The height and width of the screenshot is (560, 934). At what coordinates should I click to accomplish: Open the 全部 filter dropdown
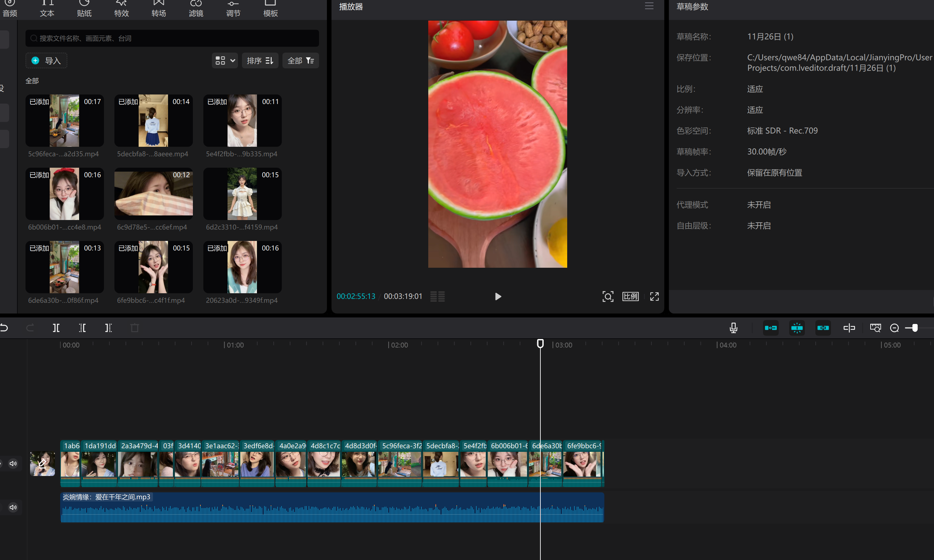pyautogui.click(x=301, y=61)
